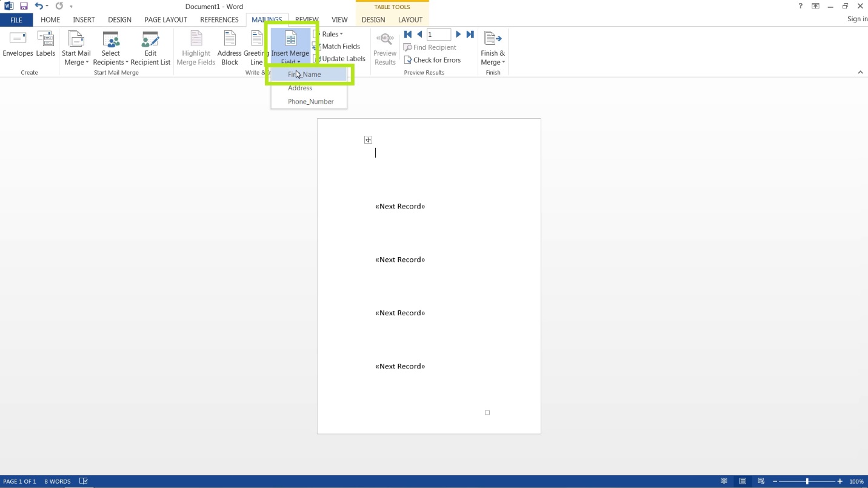Click the table move handle
Viewport: 868px width, 488px height.
(368, 140)
